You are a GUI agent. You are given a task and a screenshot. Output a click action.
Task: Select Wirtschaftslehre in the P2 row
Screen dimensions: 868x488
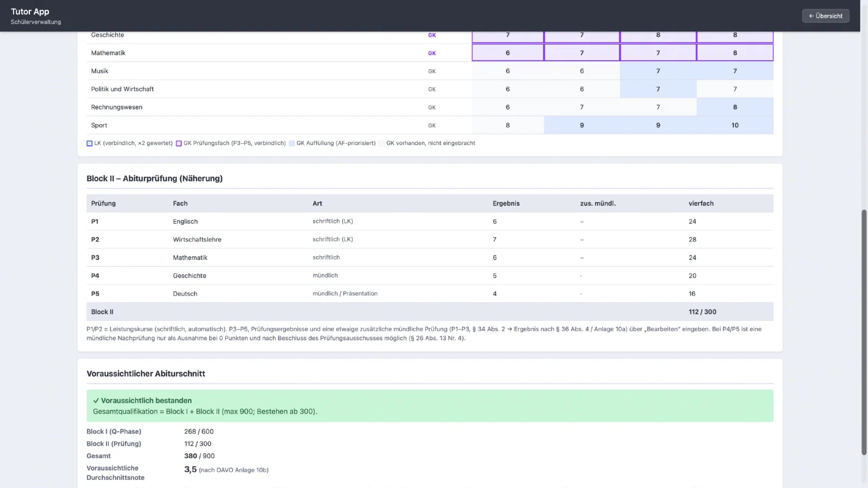(197, 240)
